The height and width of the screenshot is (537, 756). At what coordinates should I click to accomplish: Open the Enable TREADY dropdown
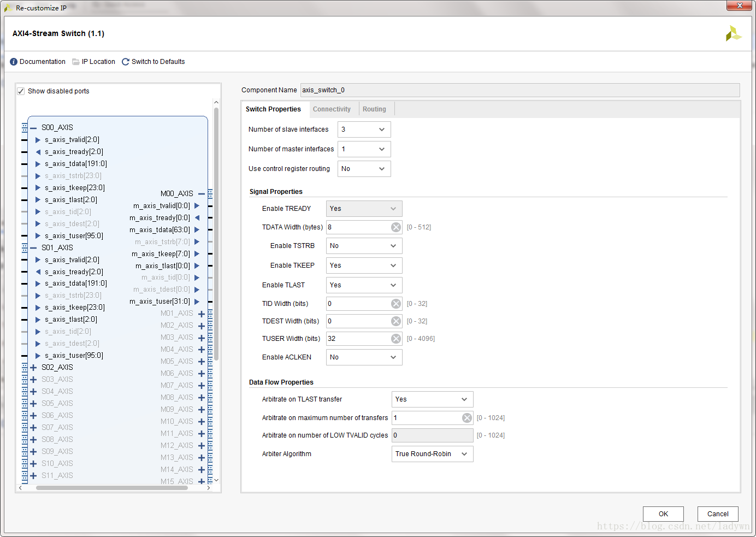click(364, 209)
